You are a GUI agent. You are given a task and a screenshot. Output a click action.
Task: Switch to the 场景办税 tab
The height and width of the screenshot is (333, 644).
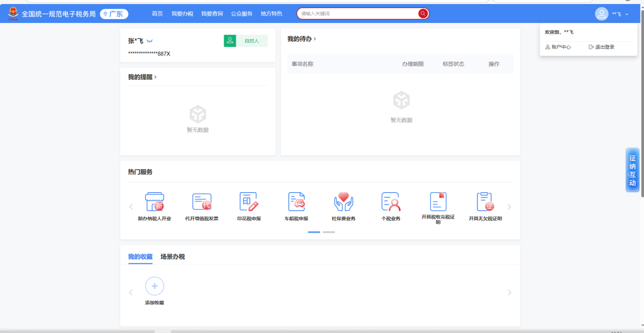173,257
